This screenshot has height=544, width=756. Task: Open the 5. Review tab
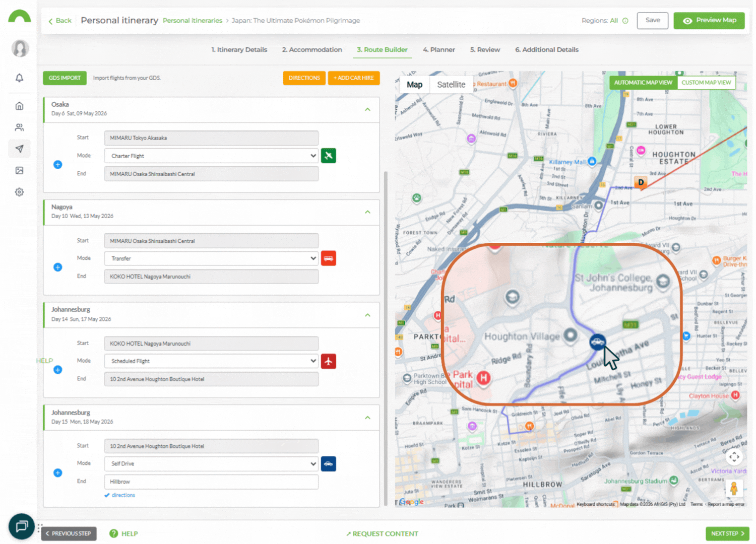click(x=485, y=50)
